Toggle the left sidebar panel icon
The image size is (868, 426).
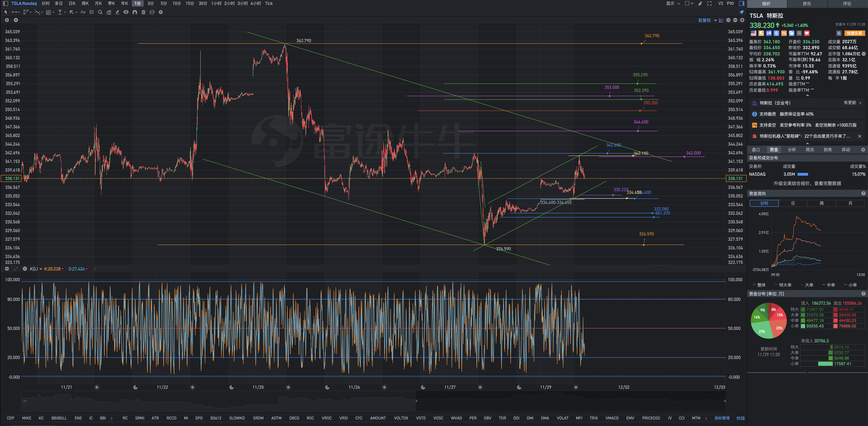click(5, 3)
